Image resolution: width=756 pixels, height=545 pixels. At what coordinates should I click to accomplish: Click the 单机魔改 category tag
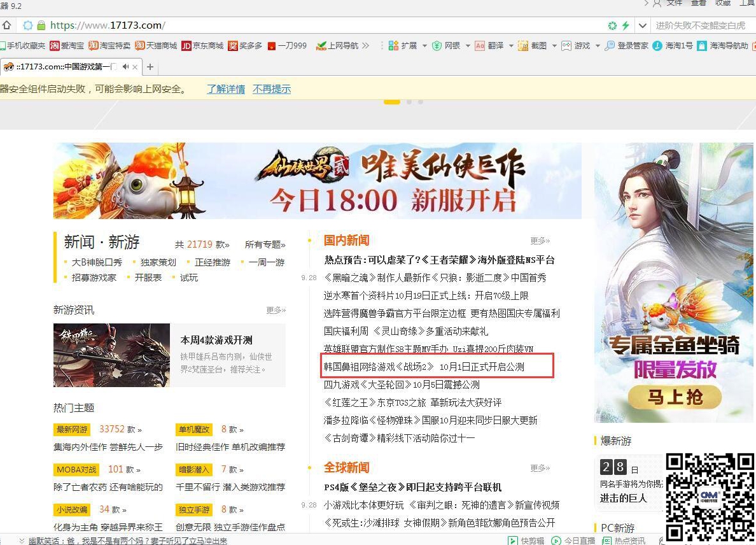194,429
